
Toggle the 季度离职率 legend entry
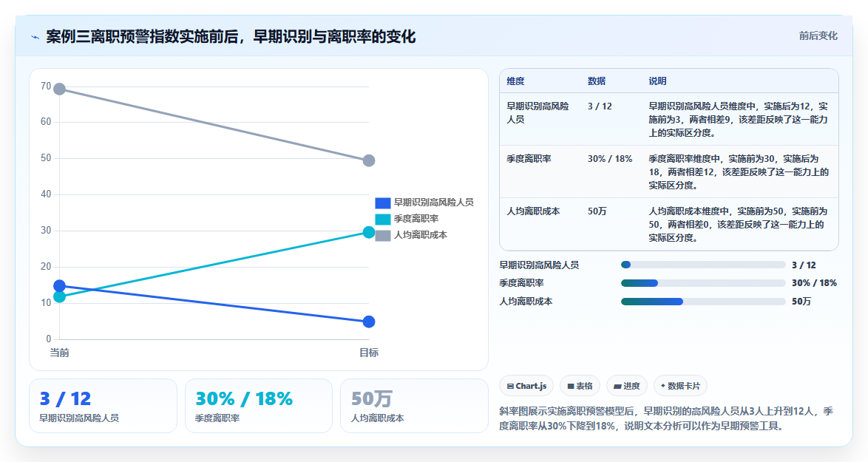click(x=407, y=219)
